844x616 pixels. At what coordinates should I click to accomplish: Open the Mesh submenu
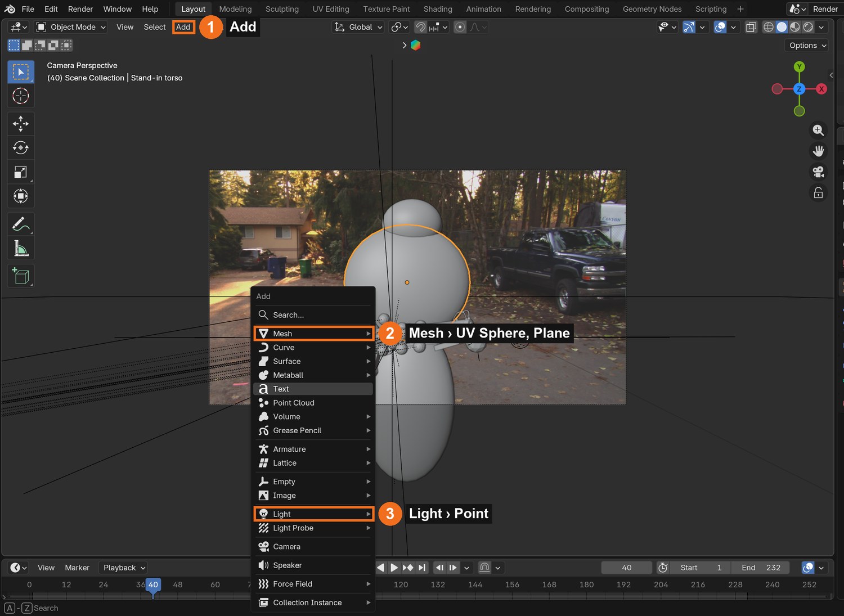[x=313, y=334]
